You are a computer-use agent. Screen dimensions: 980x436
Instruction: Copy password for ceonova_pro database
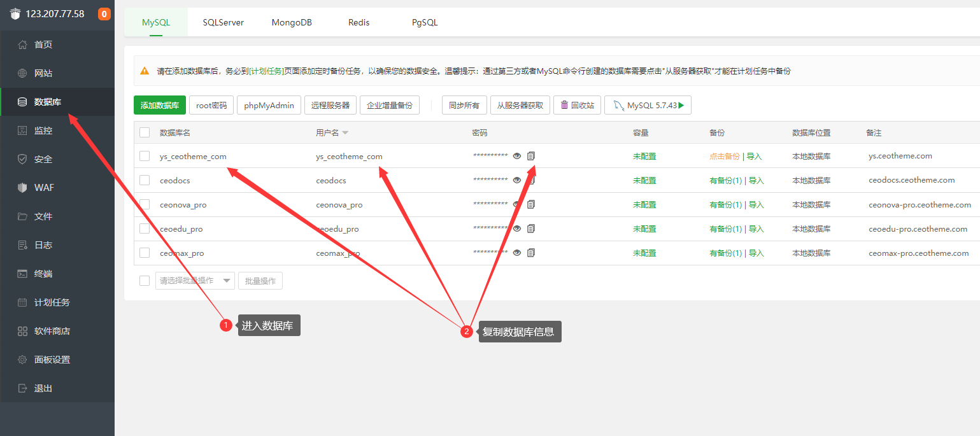coord(531,204)
